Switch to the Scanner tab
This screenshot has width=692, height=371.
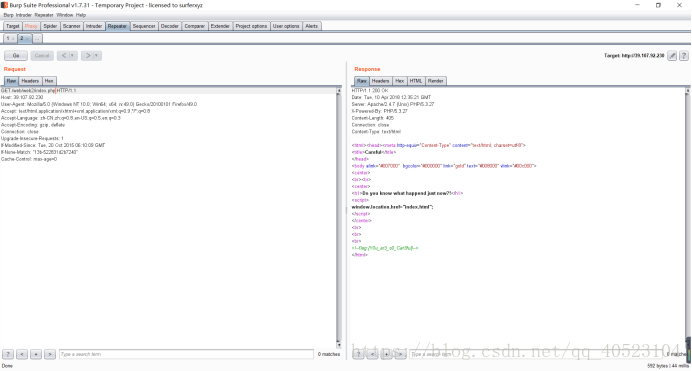(x=71, y=26)
